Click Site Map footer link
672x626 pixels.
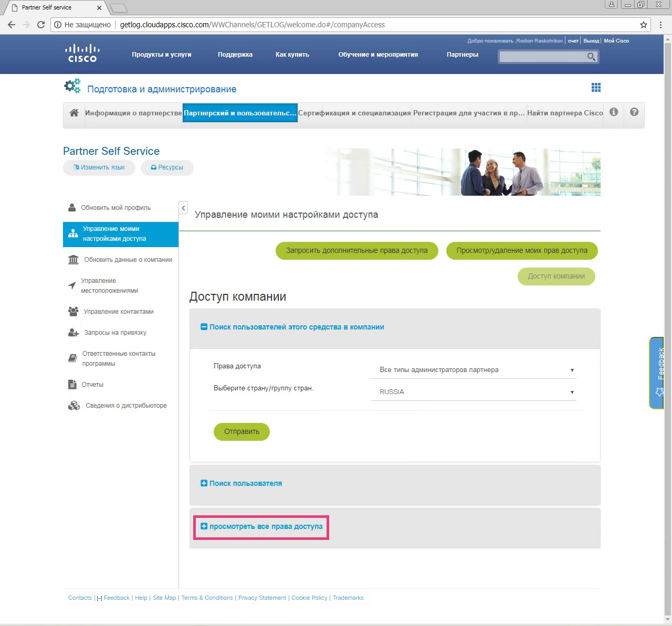[x=164, y=598]
